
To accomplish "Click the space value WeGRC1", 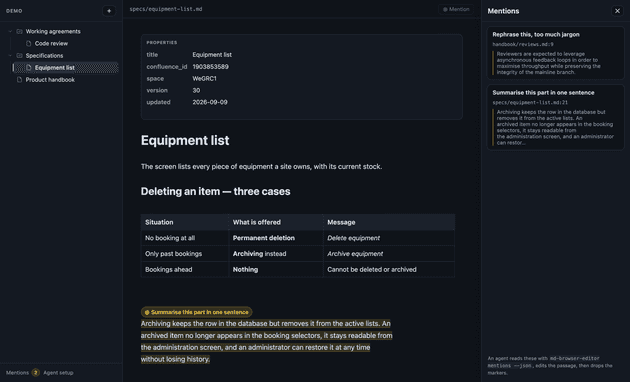I will [x=204, y=79].
